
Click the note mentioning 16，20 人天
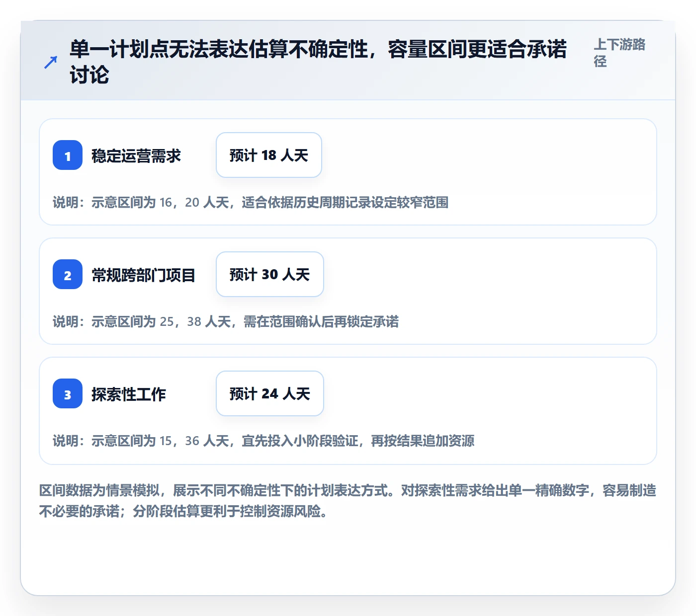pyautogui.click(x=251, y=202)
